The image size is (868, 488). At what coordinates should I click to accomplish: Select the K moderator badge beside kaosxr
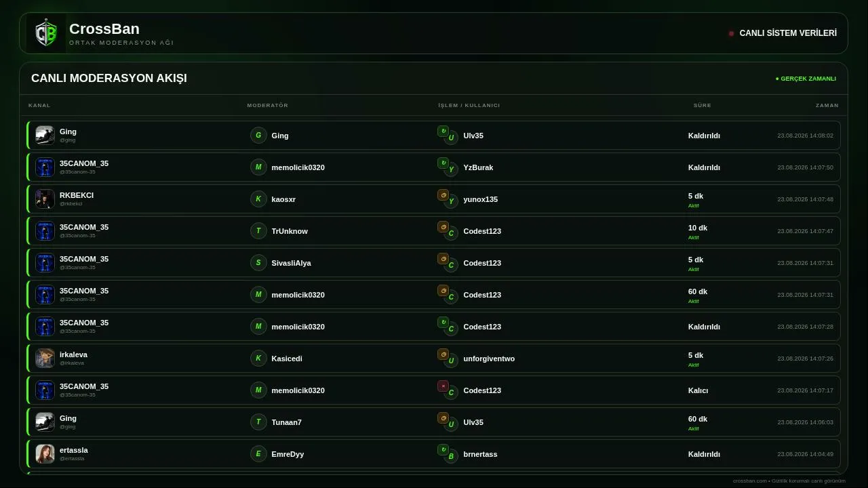point(258,199)
